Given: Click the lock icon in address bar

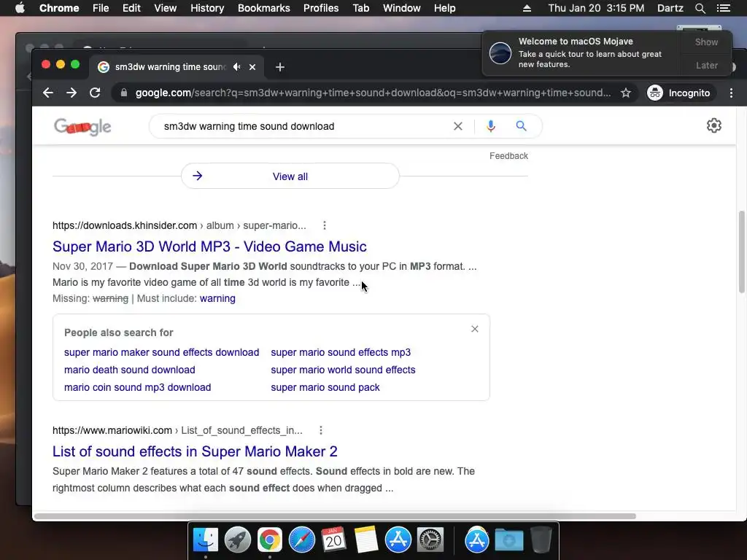Looking at the screenshot, I should pyautogui.click(x=124, y=93).
